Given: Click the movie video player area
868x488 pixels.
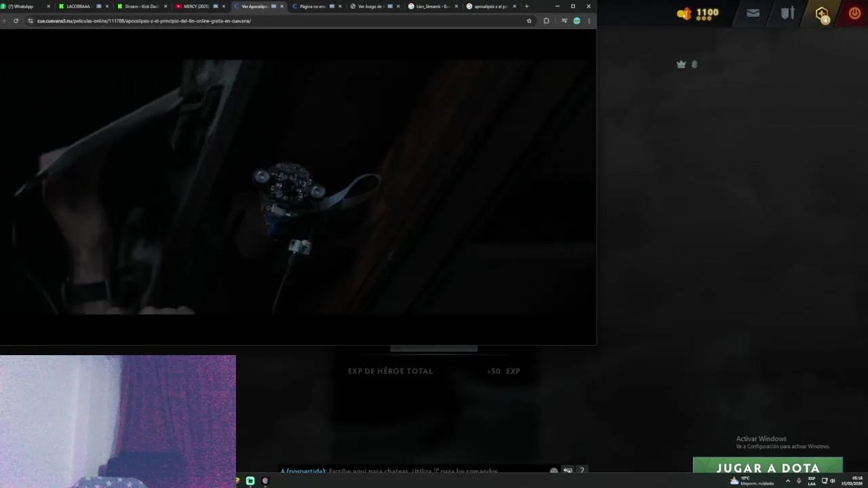Looking at the screenshot, I should click(298, 186).
